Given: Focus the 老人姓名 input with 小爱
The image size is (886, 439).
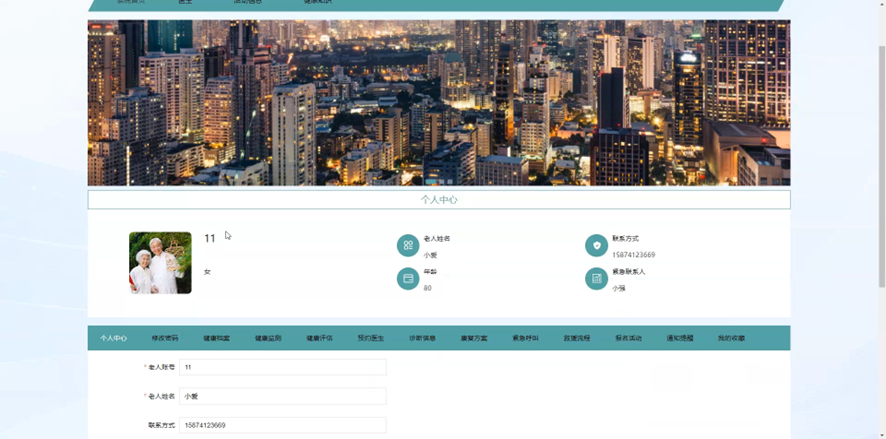Looking at the screenshot, I should tap(283, 396).
